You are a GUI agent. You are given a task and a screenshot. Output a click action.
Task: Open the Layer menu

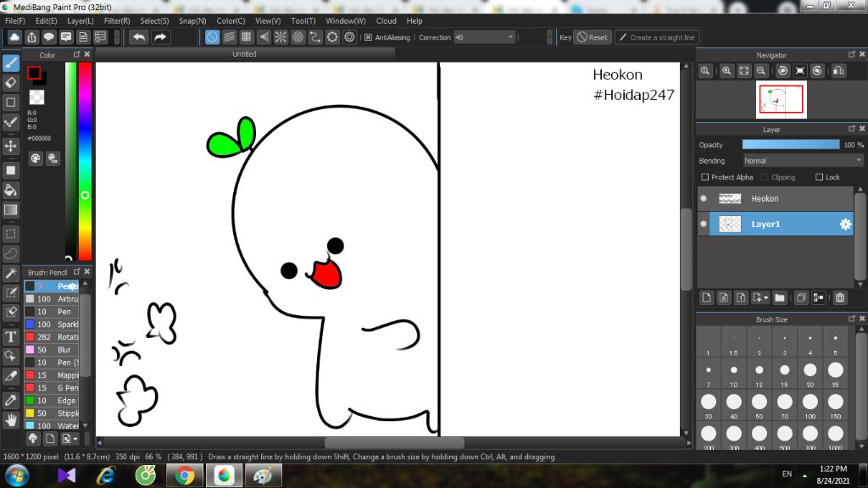click(81, 20)
